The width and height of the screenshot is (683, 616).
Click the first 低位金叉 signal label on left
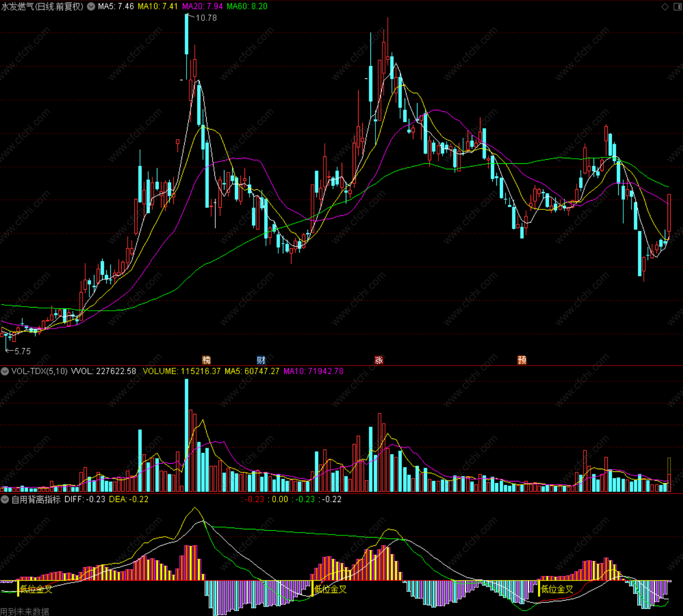36,590
